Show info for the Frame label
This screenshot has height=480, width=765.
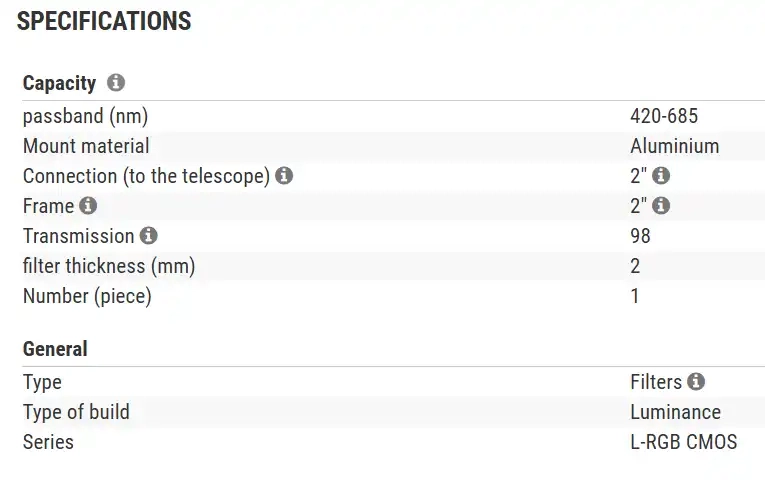(88, 206)
